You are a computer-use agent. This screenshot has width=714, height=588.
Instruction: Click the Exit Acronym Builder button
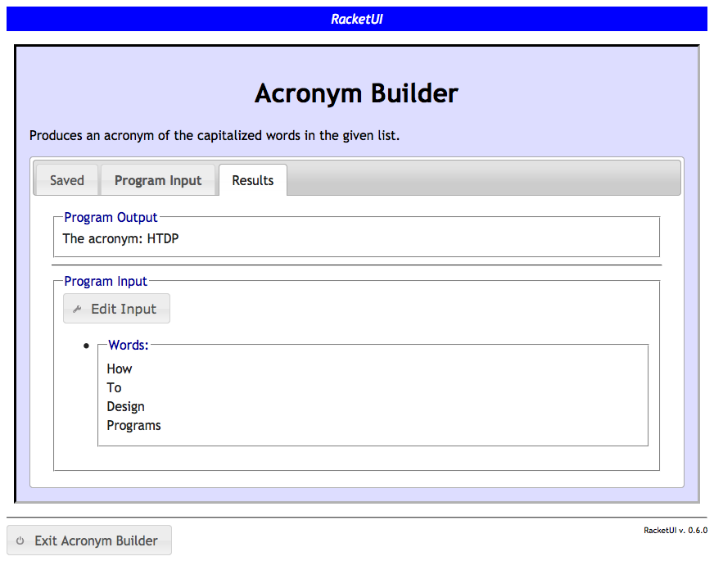point(89,541)
